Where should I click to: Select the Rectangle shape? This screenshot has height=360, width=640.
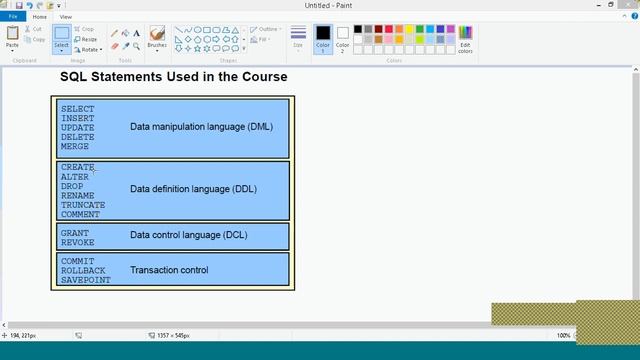coord(207,30)
